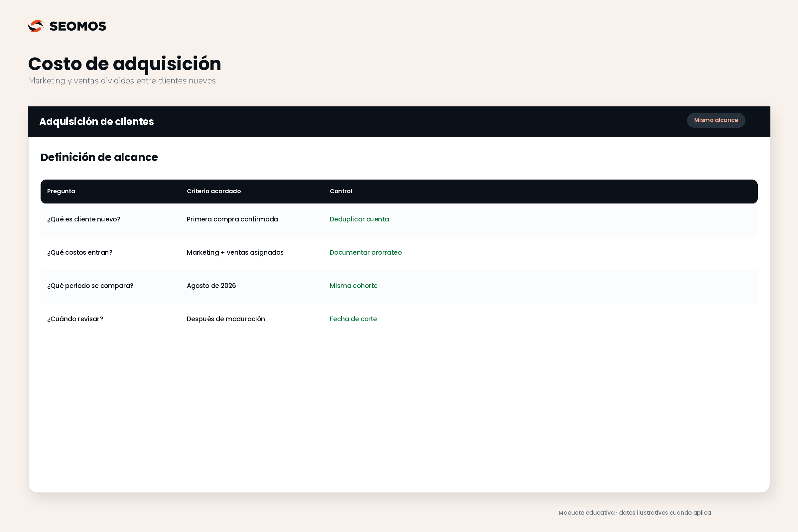The image size is (798, 532).
Task: Select the Mismo alcance badge
Action: point(716,120)
